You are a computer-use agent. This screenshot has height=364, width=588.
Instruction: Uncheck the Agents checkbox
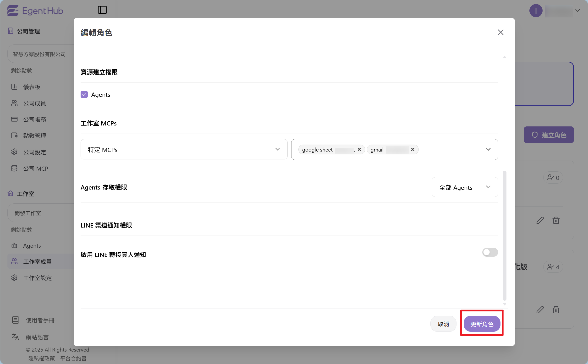click(84, 94)
